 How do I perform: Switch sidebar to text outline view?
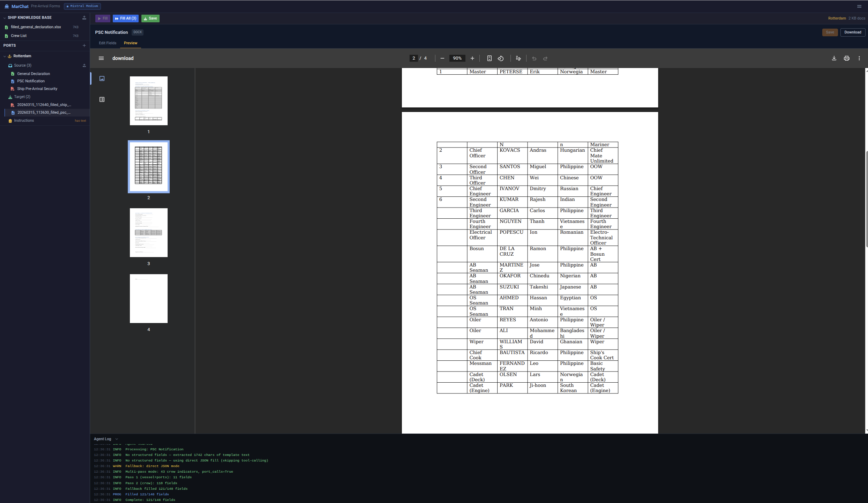[x=102, y=99]
